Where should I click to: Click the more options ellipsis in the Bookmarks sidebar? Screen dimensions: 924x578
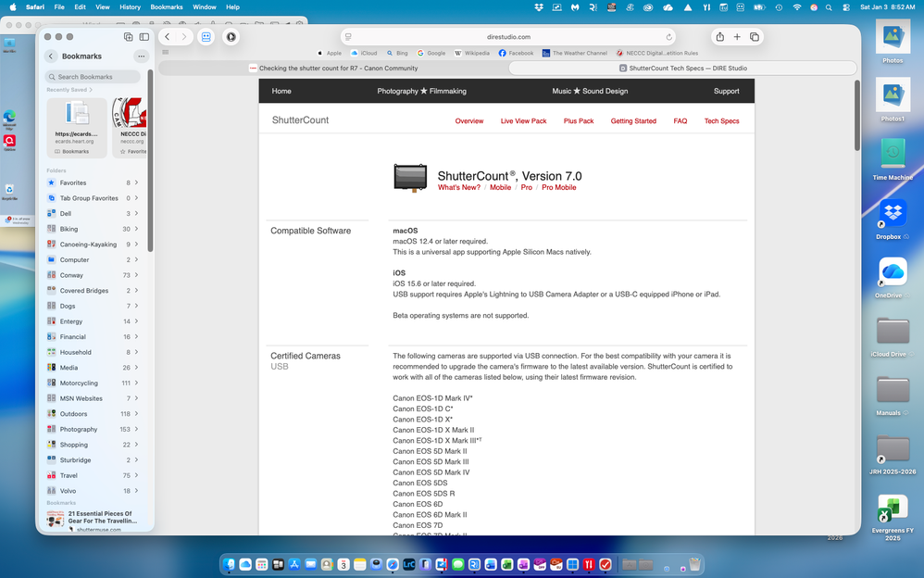[141, 57]
